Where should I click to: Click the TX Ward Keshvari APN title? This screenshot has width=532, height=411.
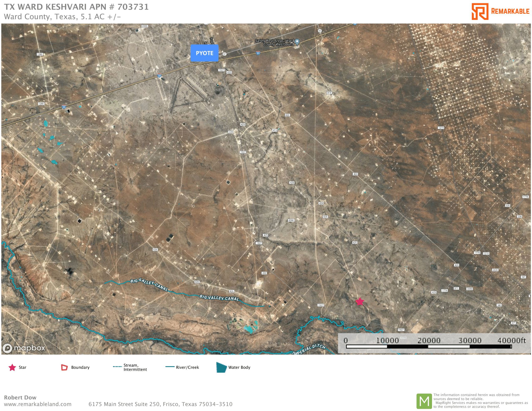click(76, 7)
